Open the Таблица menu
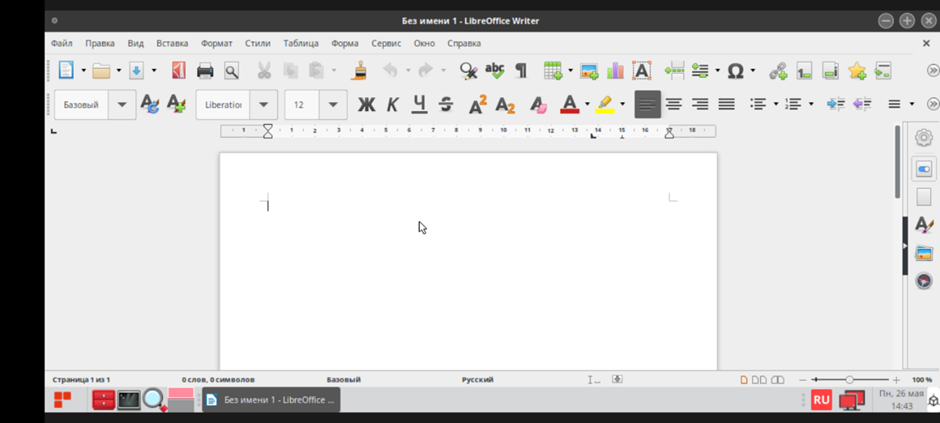The height and width of the screenshot is (423, 940). pyautogui.click(x=301, y=43)
